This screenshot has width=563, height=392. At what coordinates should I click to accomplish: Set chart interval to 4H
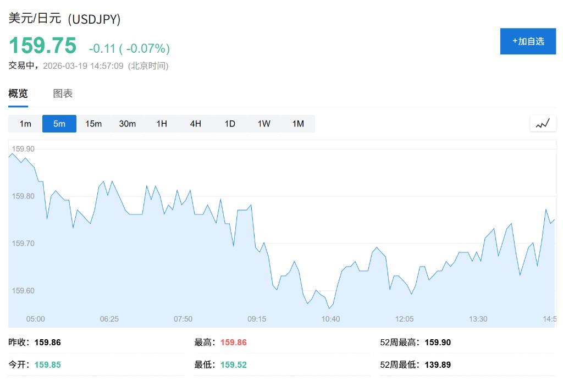[196, 124]
